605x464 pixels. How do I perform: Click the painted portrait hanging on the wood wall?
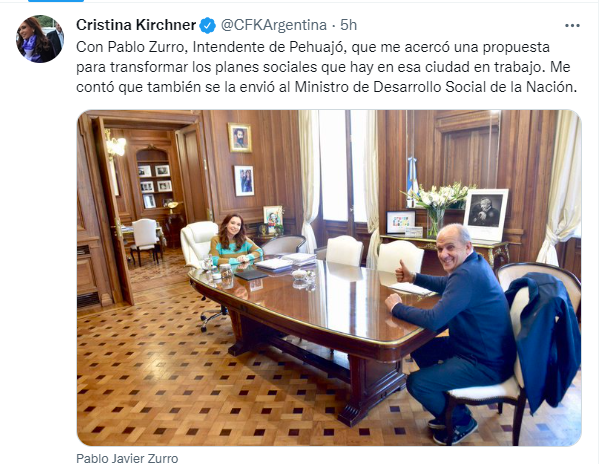click(x=240, y=138)
